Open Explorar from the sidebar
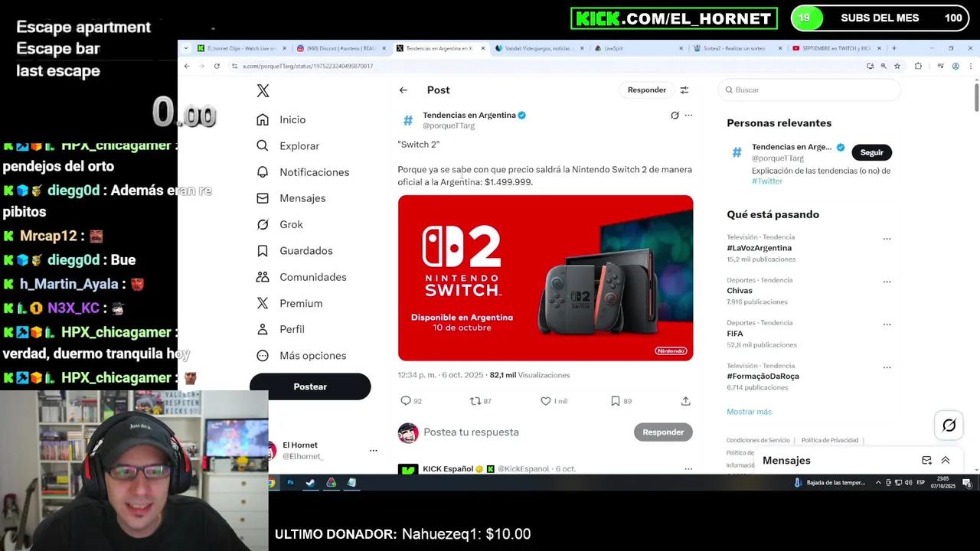The image size is (980, 551). coord(289,146)
